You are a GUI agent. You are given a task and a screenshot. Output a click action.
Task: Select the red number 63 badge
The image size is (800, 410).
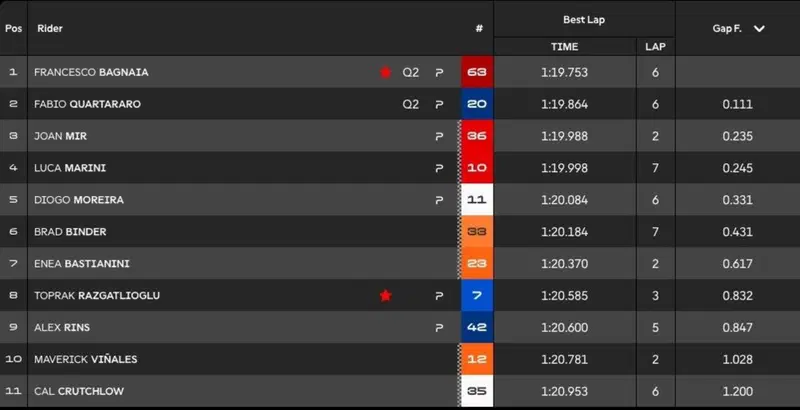(477, 72)
